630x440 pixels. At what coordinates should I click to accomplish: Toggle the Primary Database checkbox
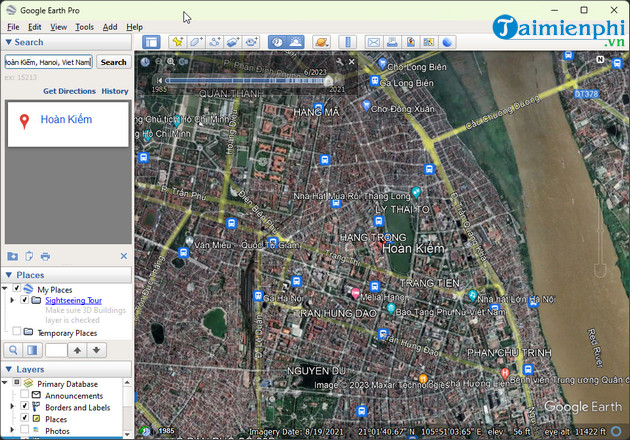(16, 382)
